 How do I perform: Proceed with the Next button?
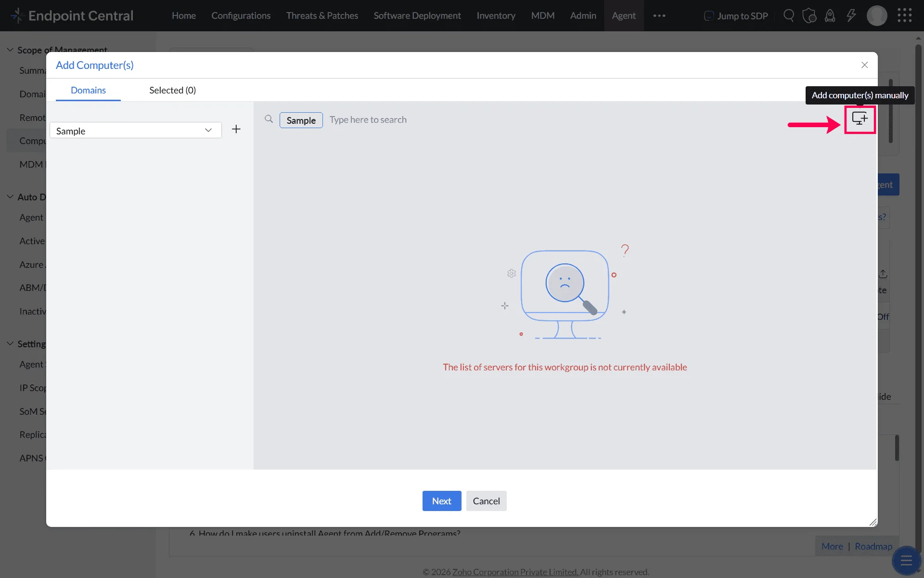click(441, 501)
